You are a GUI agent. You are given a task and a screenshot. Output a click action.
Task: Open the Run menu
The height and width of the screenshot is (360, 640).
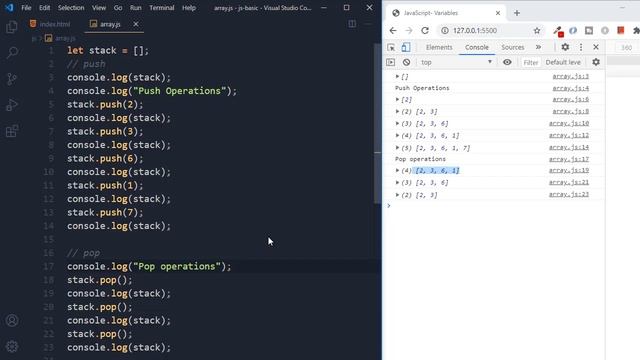(136, 8)
